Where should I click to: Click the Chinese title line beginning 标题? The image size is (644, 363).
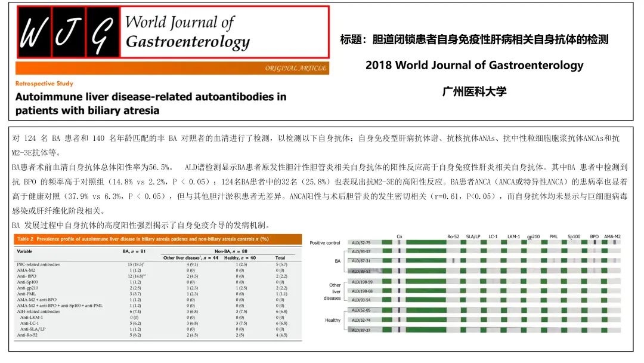(474, 40)
